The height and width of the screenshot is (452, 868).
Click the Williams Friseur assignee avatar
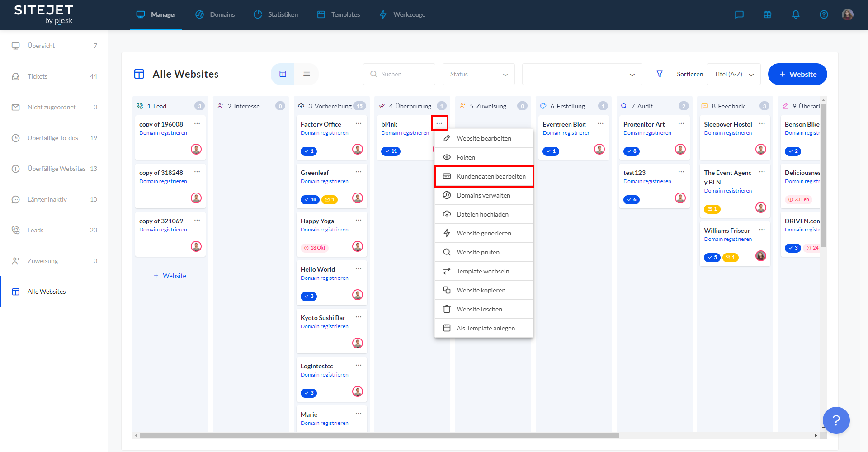click(x=761, y=256)
